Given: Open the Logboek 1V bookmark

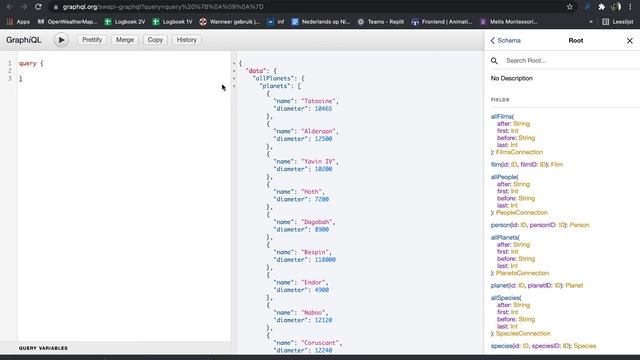Looking at the screenshot, I should point(172,22).
